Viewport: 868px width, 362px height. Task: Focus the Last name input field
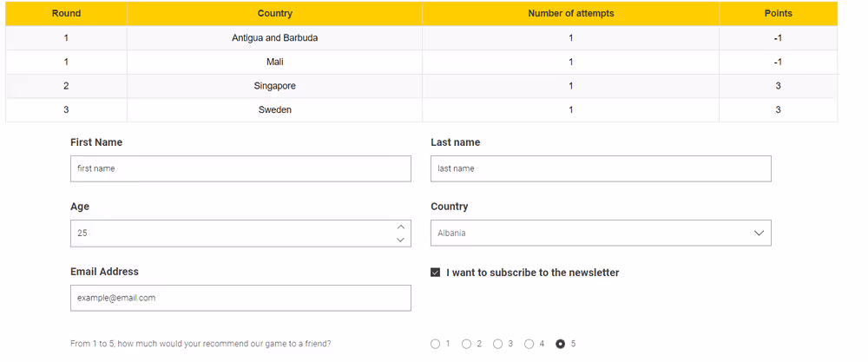click(601, 168)
